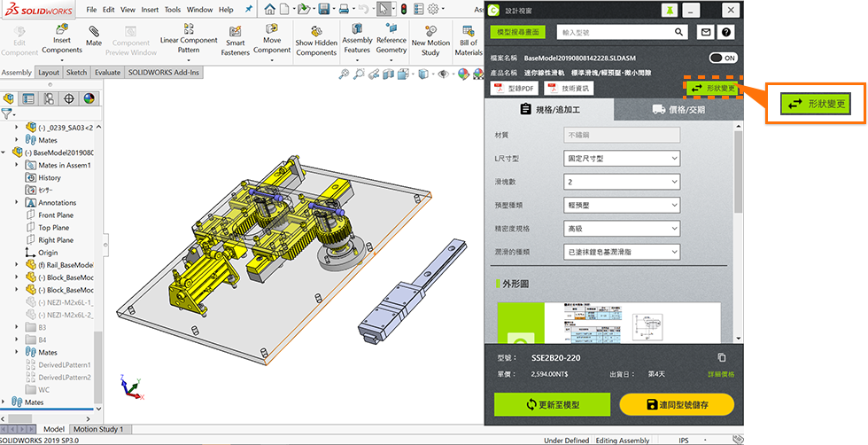Open the L尺寸型 dropdown
This screenshot has height=445, width=868.
(x=622, y=159)
